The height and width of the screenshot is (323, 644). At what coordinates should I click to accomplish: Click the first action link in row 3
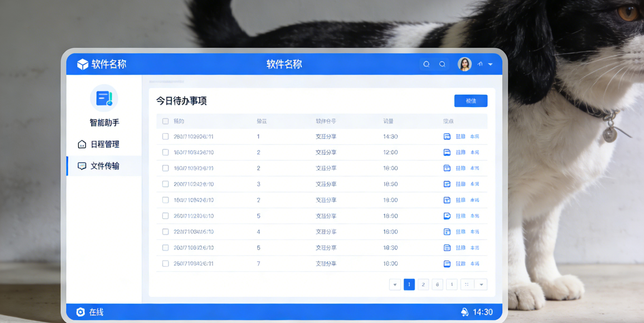(x=460, y=168)
